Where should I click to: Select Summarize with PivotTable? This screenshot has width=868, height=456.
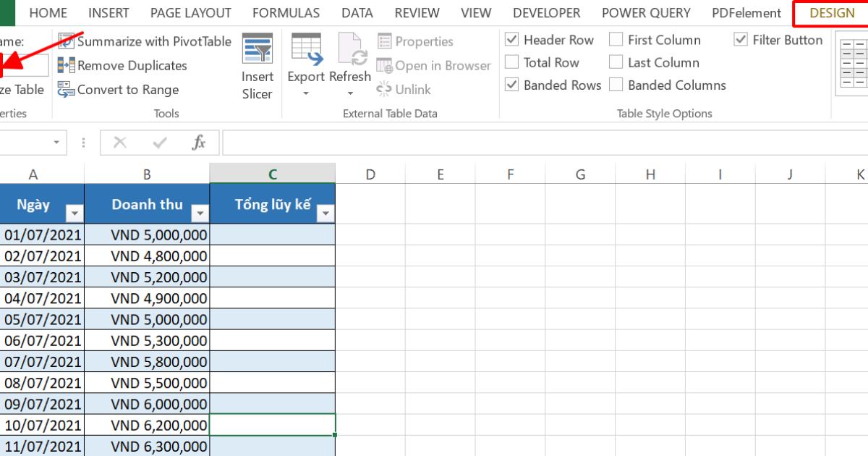(x=145, y=42)
